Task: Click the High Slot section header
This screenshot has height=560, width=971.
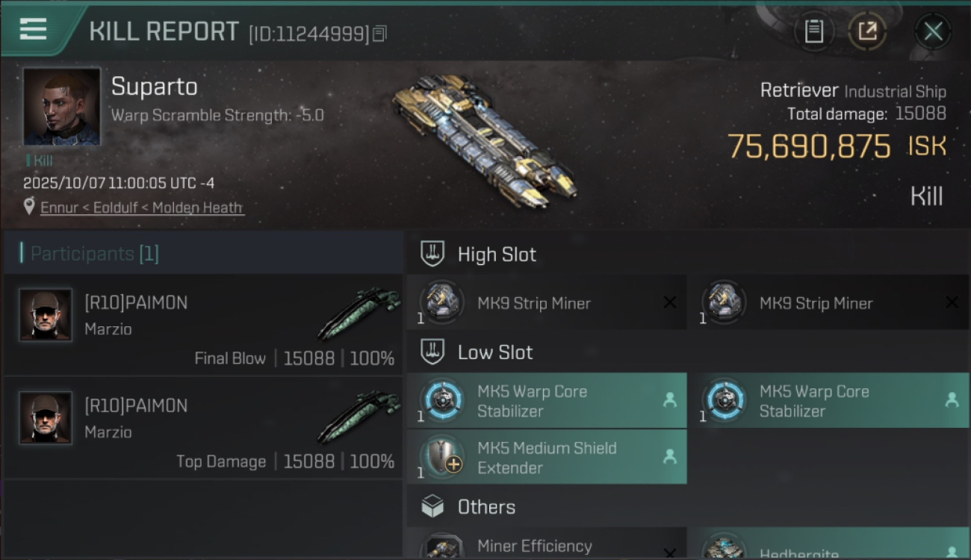Action: pos(497,255)
